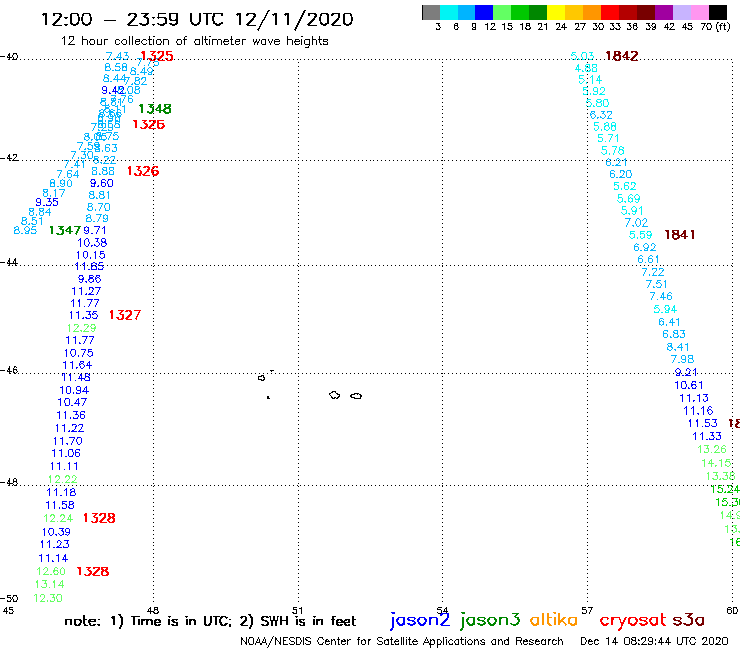Click the 12:00 – 23:59 UTC title

pyautogui.click(x=197, y=19)
